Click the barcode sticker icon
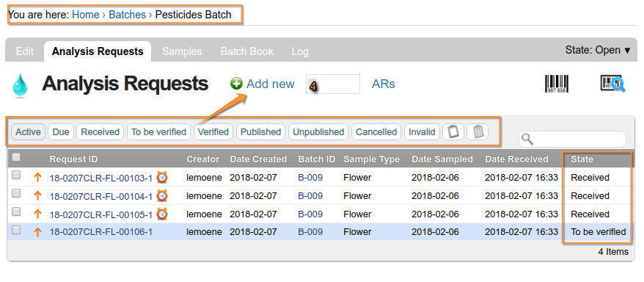644x282 pixels. point(557,84)
